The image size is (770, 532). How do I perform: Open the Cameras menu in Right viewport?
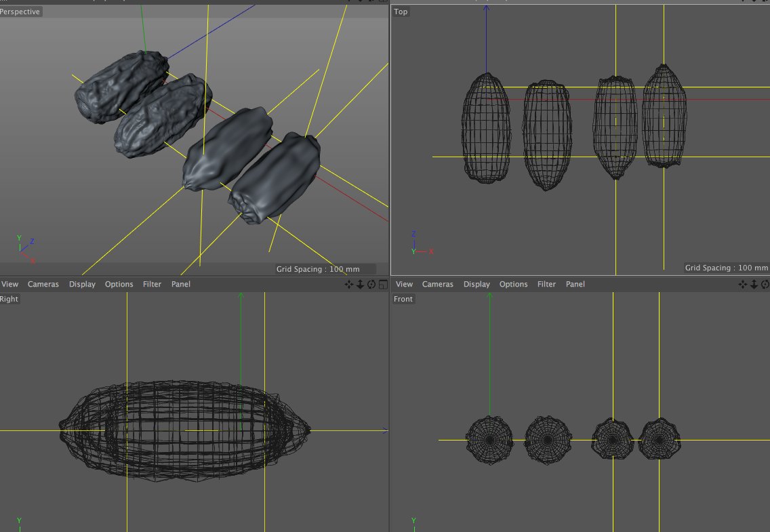click(x=43, y=284)
